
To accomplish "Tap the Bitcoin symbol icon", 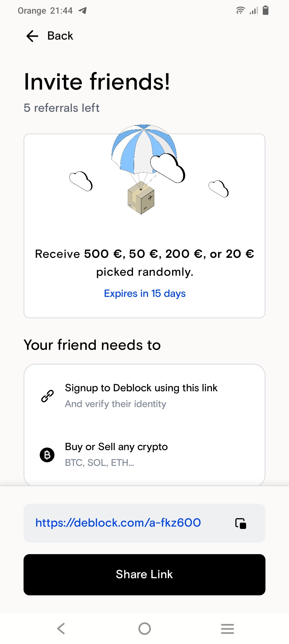I will point(47,455).
